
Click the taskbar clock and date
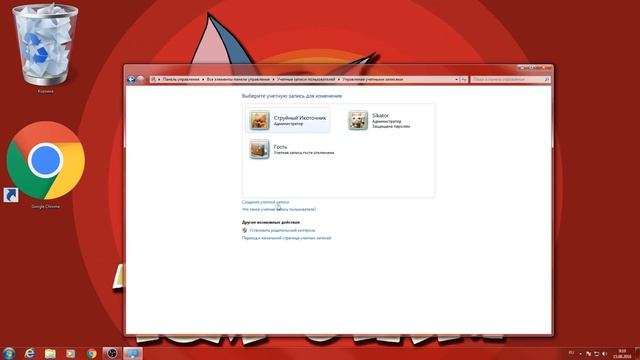[x=622, y=353]
